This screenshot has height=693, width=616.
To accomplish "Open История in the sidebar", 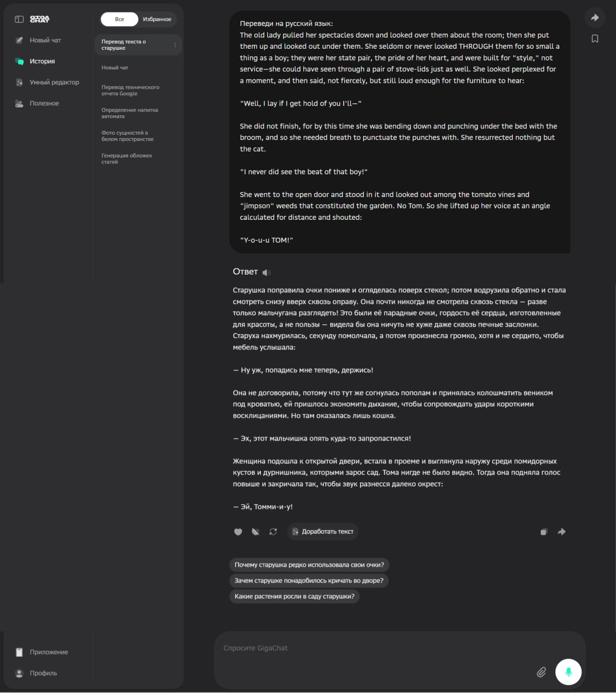I will (x=42, y=61).
